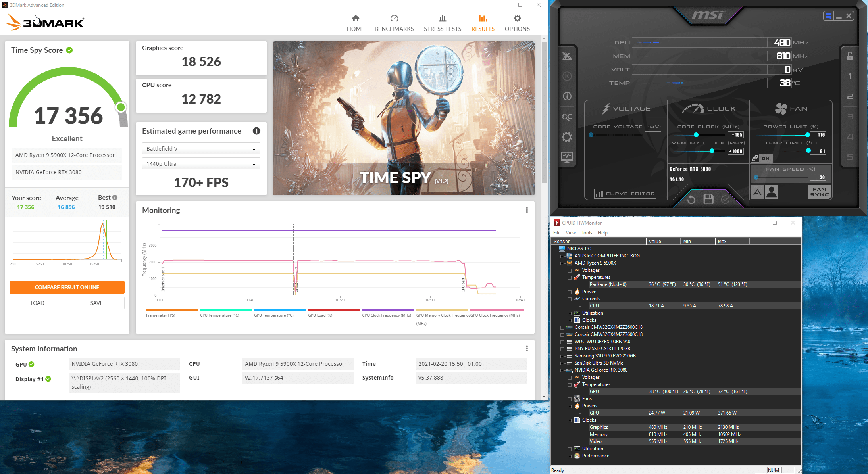Select Afterburner profile slot 3
Viewport: 868px width, 474px height.
point(850,117)
